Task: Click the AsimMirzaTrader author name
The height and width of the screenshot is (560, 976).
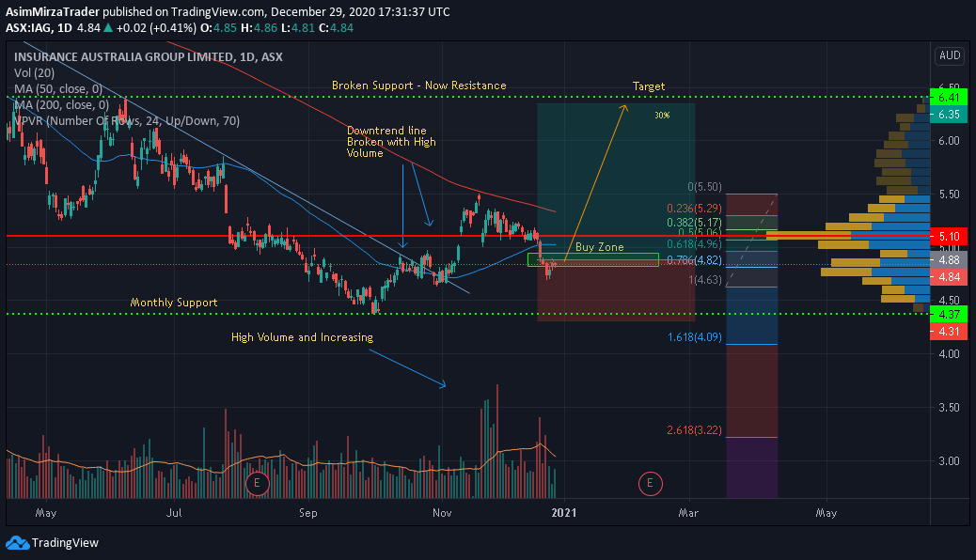Action: pos(53,12)
